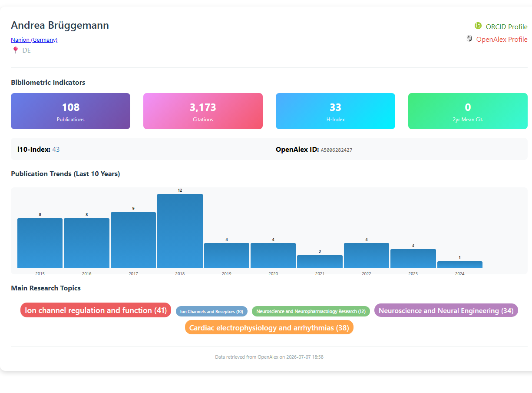
Task: Click the Publication Trends heading
Action: coord(66,173)
